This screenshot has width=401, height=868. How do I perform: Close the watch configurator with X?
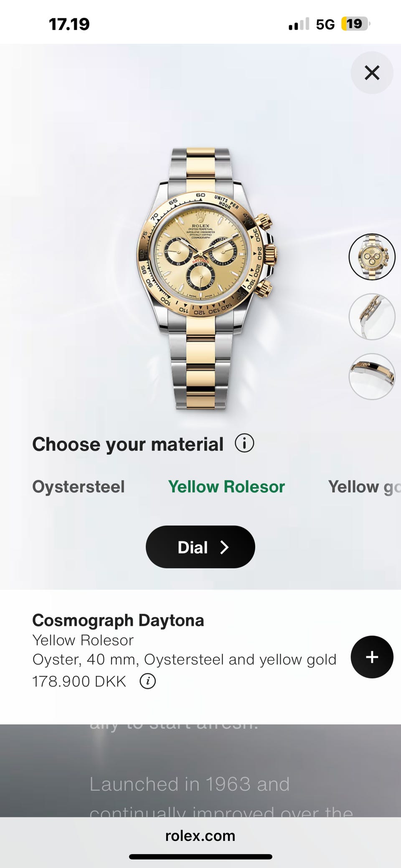(372, 73)
